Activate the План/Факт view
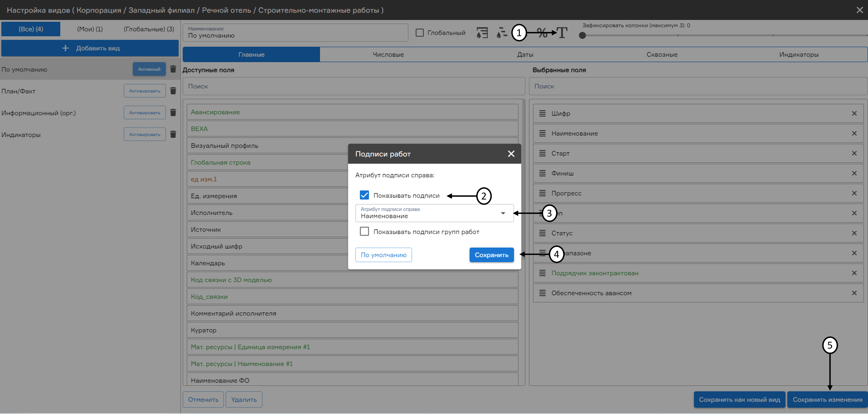The width and height of the screenshot is (868, 414). tap(145, 91)
